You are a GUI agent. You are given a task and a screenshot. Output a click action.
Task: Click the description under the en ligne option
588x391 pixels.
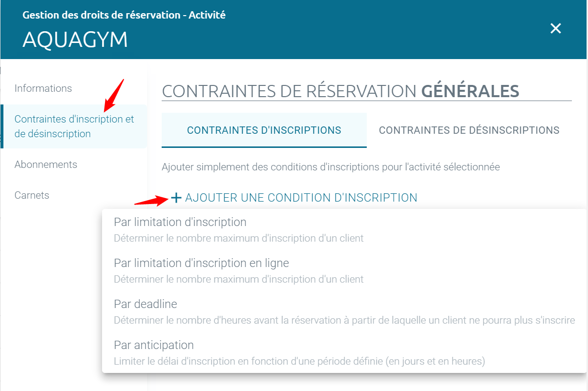coord(238,280)
